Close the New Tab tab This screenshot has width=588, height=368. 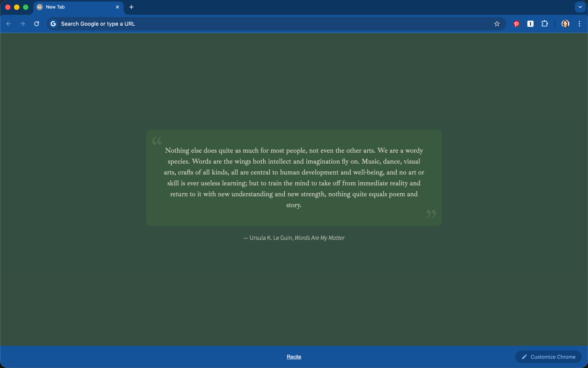pyautogui.click(x=117, y=7)
